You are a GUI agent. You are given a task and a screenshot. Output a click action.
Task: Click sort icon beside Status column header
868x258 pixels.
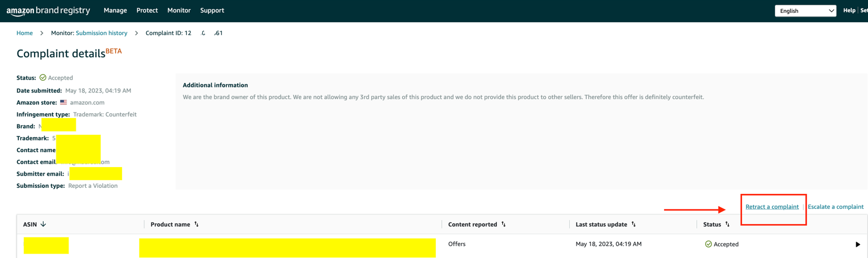[728, 225]
